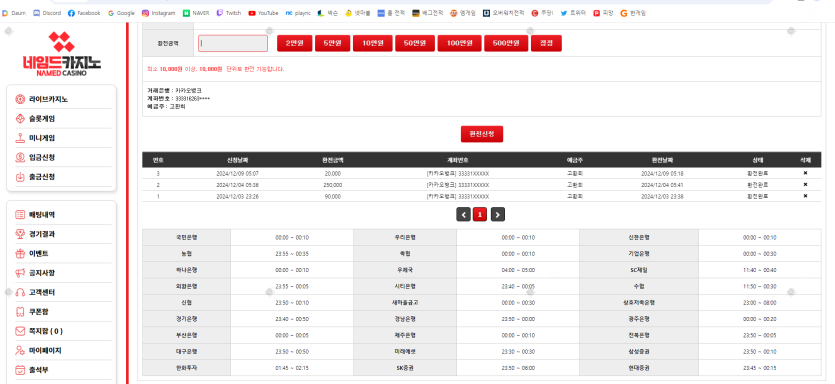
Task: Click the 환전신청 submit button
Action: tap(482, 134)
